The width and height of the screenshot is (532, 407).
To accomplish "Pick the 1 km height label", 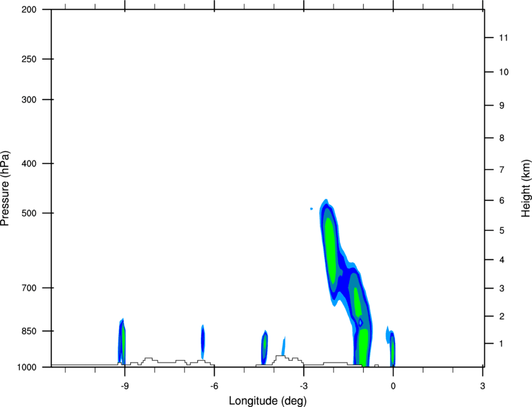I will click(x=501, y=344).
